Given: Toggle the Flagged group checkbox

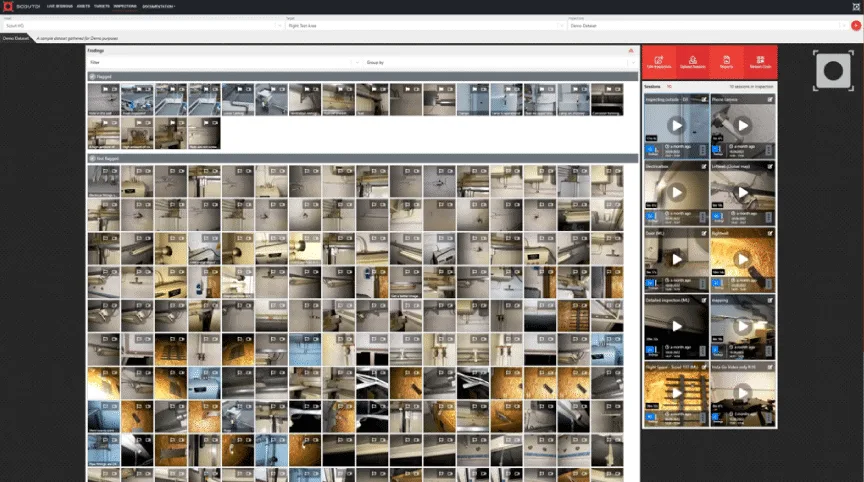Looking at the screenshot, I should click(92, 77).
